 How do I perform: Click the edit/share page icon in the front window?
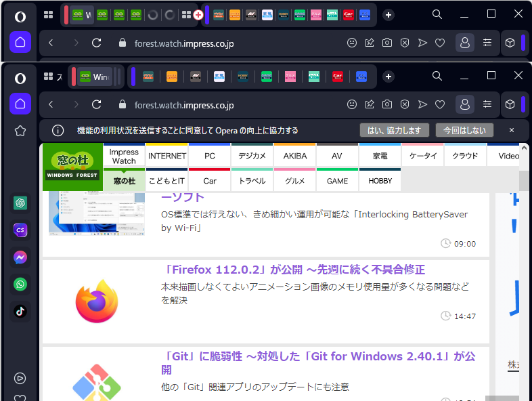(x=370, y=104)
